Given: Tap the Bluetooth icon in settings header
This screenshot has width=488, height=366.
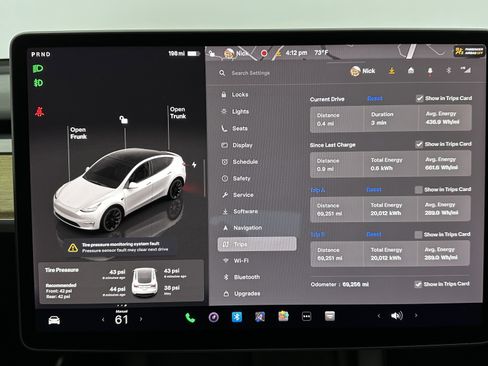Looking at the screenshot, I should [x=449, y=70].
